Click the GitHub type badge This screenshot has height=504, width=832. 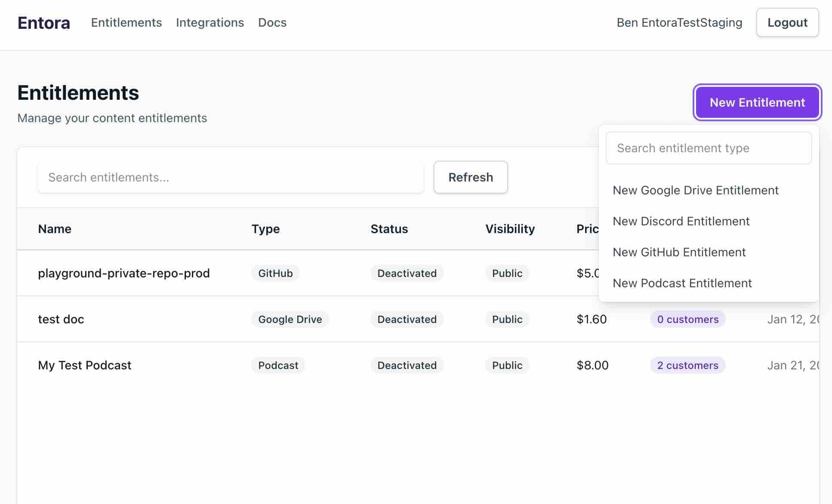(x=275, y=273)
